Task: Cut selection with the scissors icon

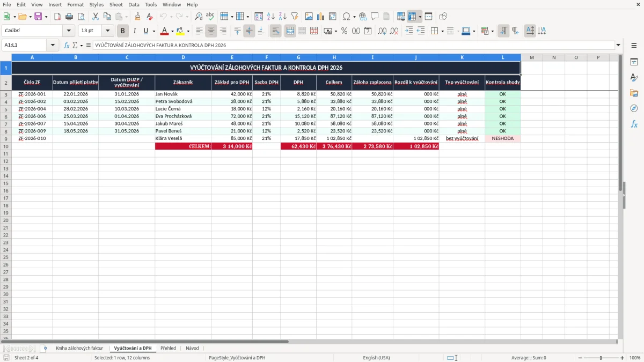Action: click(96, 17)
